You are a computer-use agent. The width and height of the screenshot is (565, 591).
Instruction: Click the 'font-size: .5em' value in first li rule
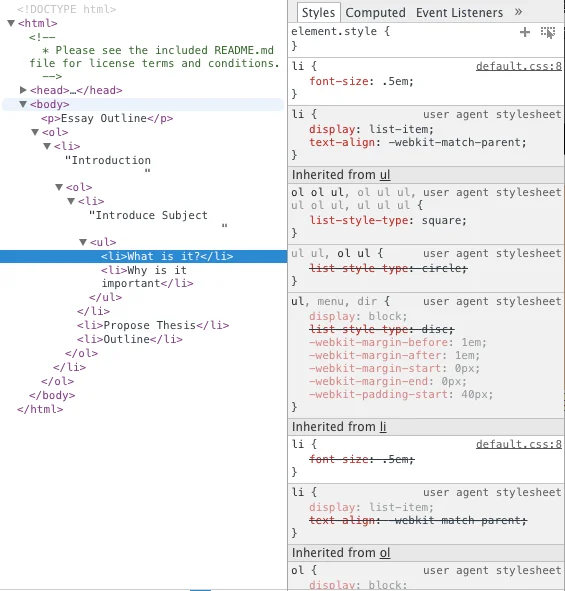pyautogui.click(x=398, y=81)
